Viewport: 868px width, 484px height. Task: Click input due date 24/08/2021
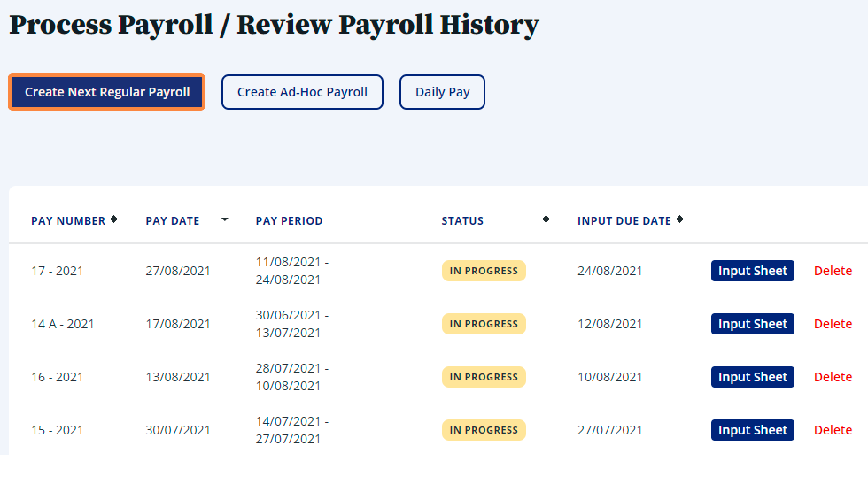click(610, 271)
